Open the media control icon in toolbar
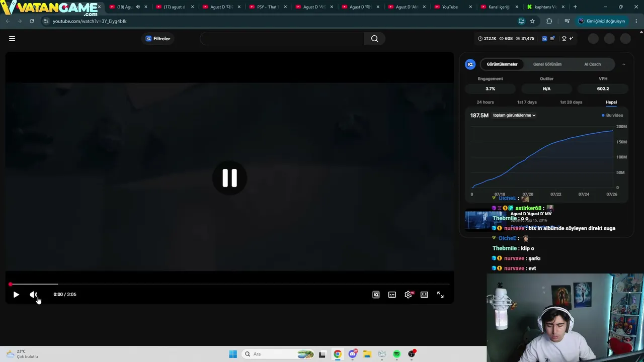This screenshot has width=644, height=362. pyautogui.click(x=567, y=21)
